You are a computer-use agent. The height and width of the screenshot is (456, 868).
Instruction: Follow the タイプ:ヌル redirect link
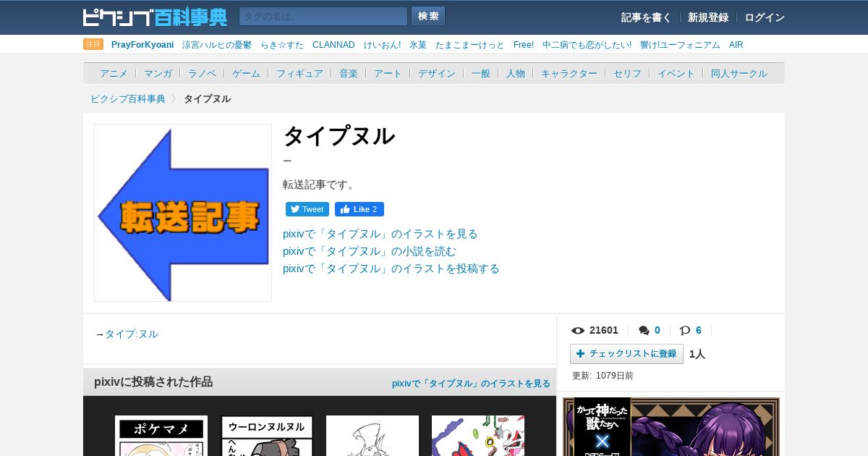[132, 334]
